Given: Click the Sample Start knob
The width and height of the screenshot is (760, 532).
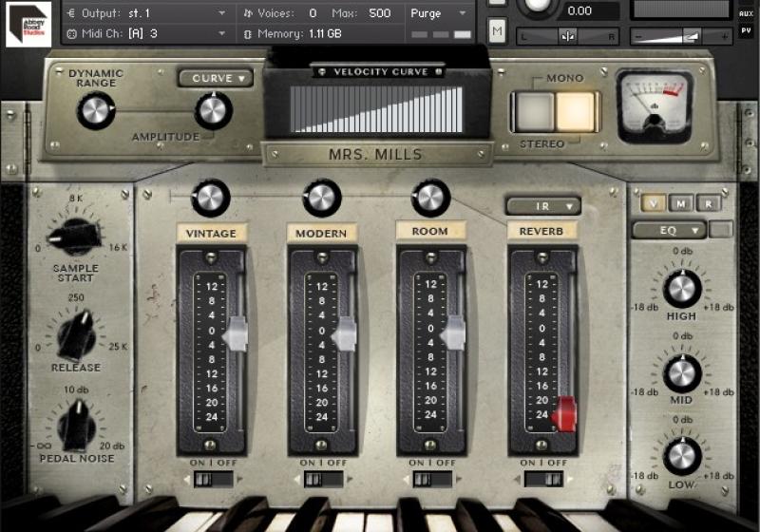Looking at the screenshot, I should point(76,237).
